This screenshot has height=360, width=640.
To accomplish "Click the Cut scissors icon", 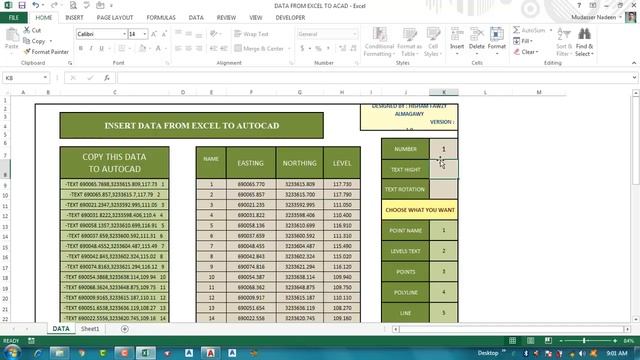I will pyautogui.click(x=27, y=30).
